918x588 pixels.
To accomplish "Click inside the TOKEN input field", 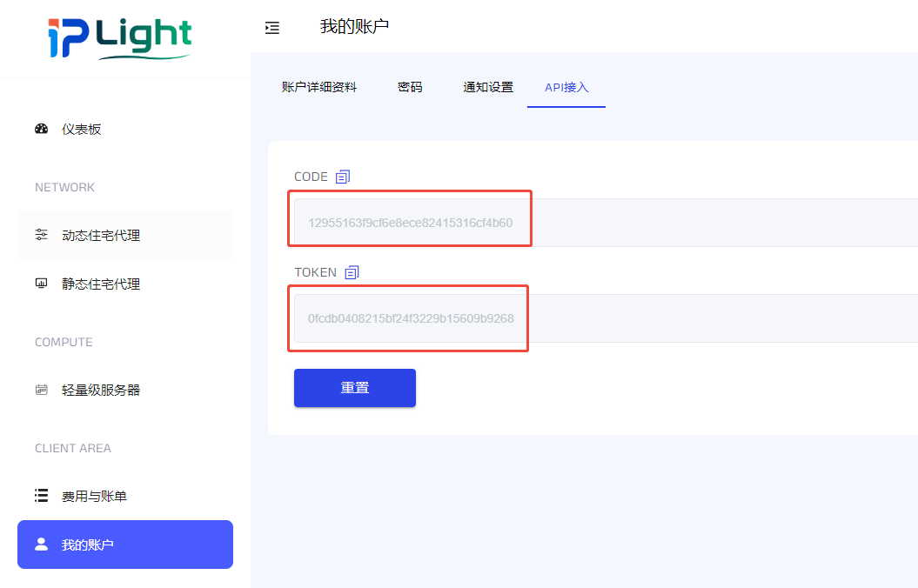I will 409,318.
